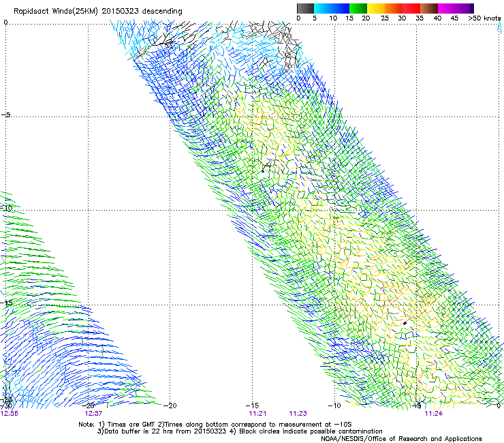The image size is (504, 443).
Task: Click the legend label '40'
Action: pos(437,18)
